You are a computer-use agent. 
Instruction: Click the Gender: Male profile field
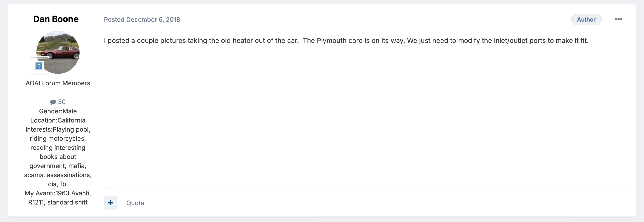[58, 111]
